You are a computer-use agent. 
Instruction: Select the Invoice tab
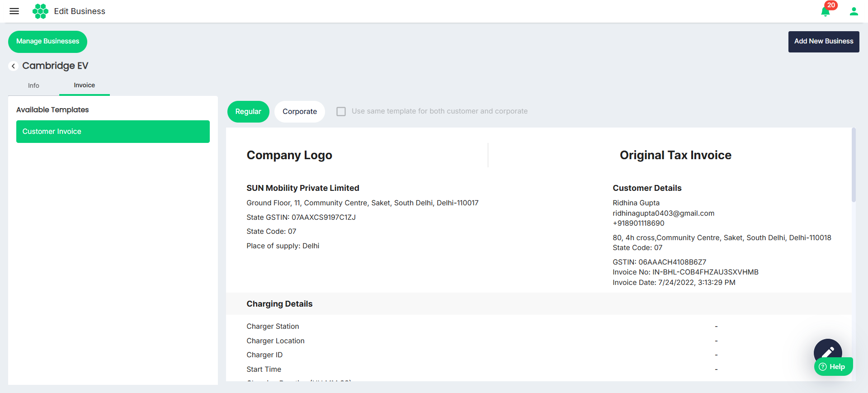(85, 85)
